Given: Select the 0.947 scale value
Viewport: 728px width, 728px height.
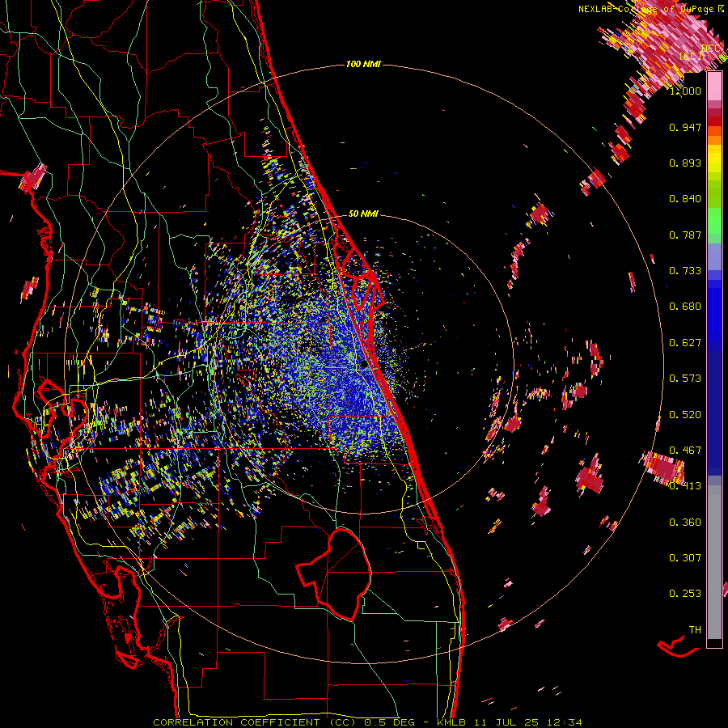Looking at the screenshot, I should pyautogui.click(x=685, y=127).
